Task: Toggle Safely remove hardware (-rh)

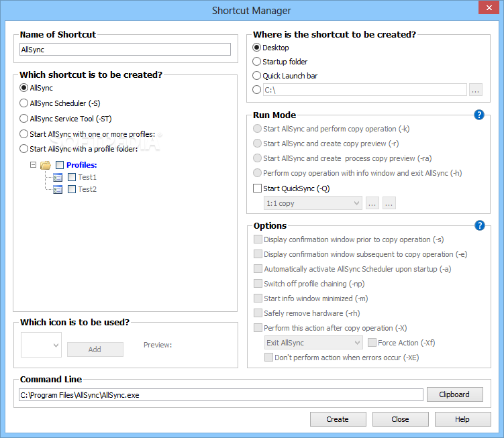Action: [258, 313]
